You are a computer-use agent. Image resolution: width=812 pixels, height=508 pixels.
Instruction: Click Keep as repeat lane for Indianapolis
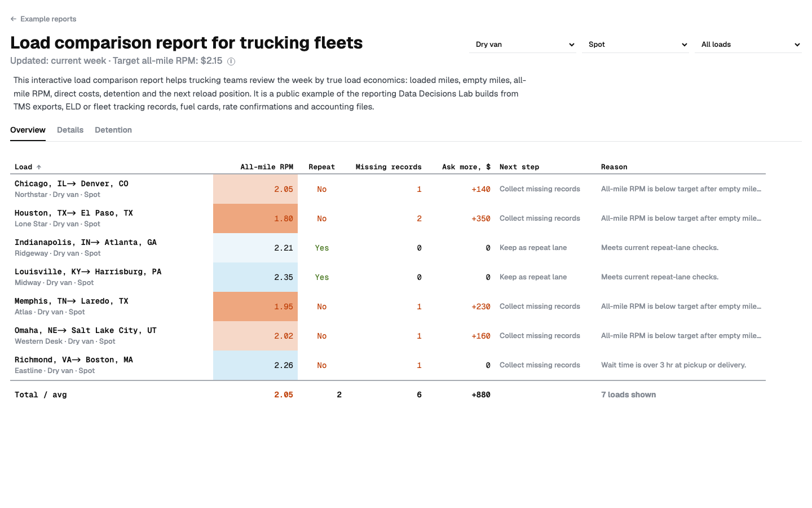point(533,248)
